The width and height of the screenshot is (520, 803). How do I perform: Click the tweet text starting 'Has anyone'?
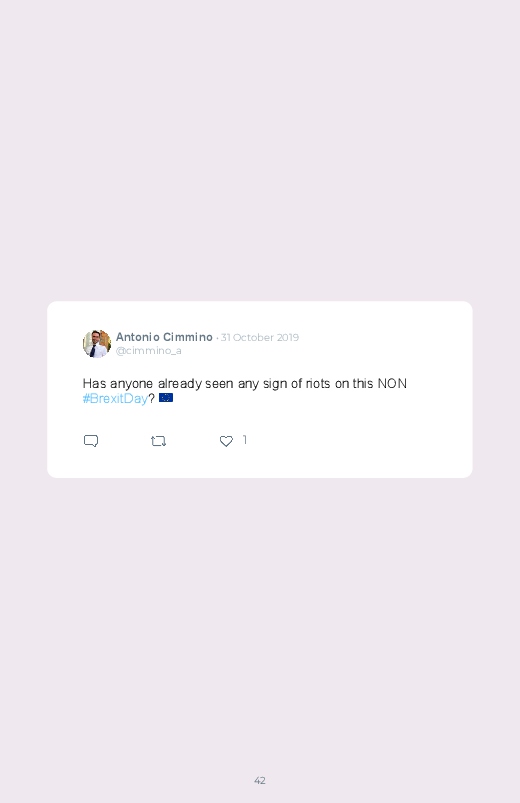(244, 391)
